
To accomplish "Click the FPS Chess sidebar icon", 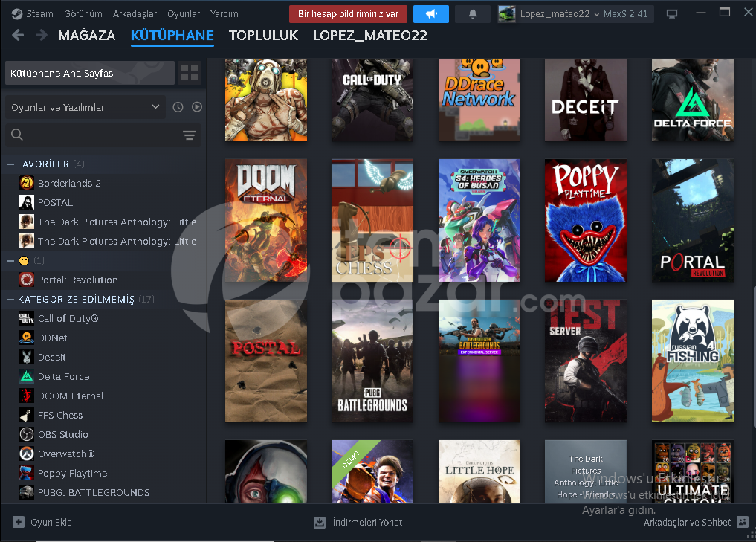I will [x=27, y=415].
